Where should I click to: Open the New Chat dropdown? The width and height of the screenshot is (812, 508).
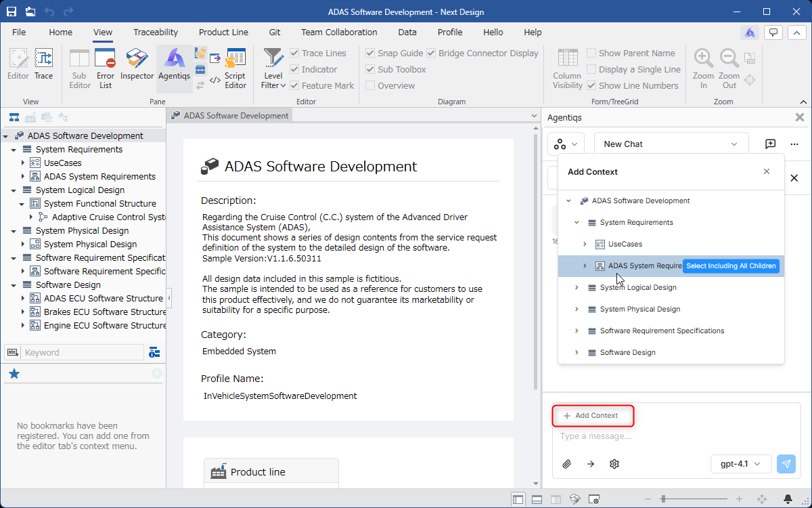[x=671, y=144]
